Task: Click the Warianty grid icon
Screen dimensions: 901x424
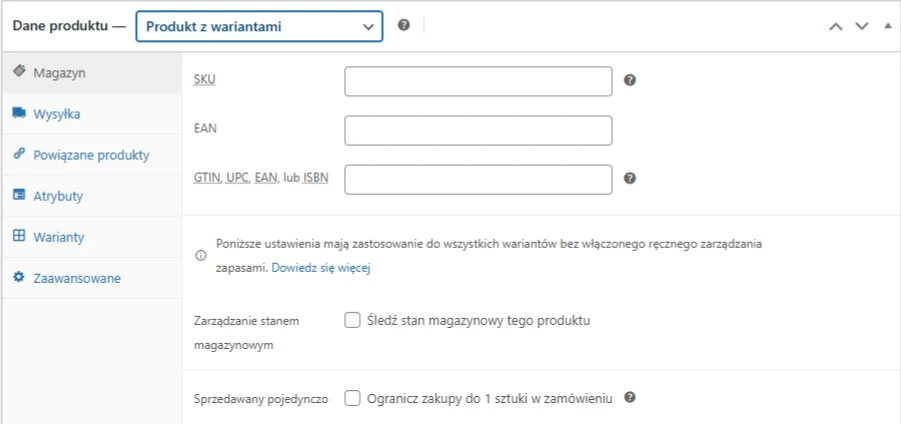Action: (x=19, y=236)
